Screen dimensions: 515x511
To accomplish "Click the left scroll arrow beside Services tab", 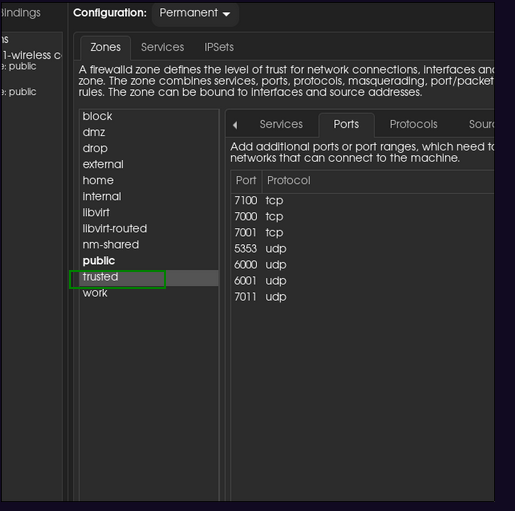I will 235,125.
